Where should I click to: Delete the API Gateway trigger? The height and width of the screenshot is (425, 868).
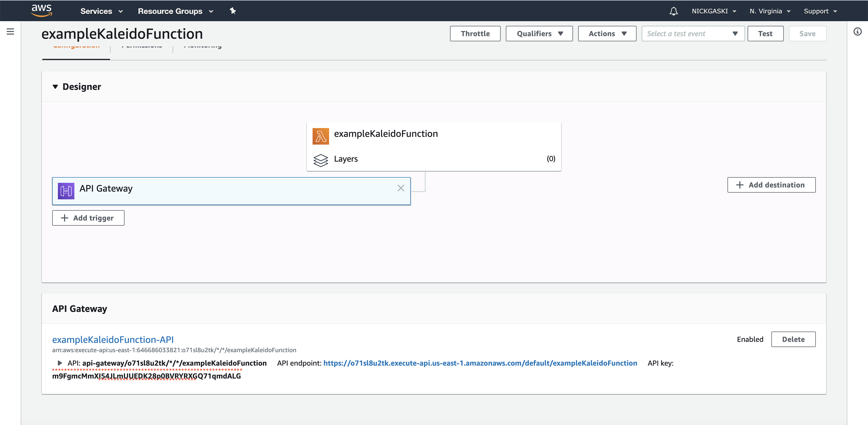[793, 339]
